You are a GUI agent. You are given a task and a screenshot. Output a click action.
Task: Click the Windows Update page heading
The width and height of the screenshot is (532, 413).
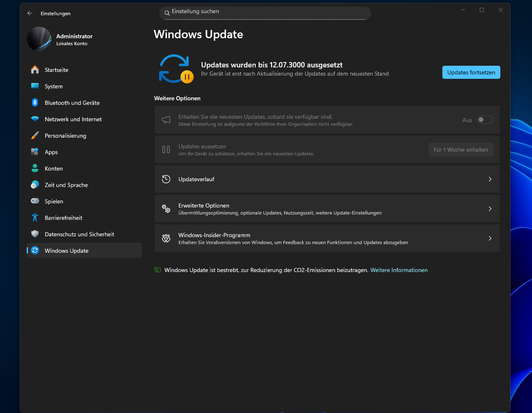[198, 35]
